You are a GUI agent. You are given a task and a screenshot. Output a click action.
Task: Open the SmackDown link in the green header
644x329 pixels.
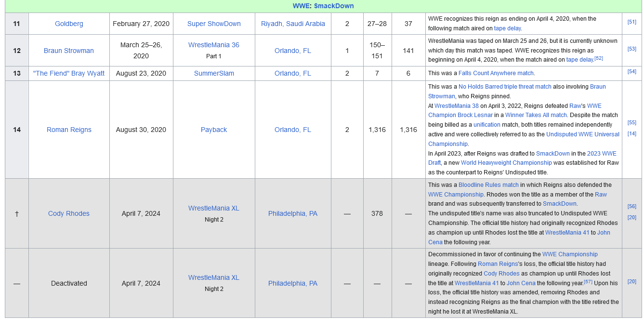point(334,6)
